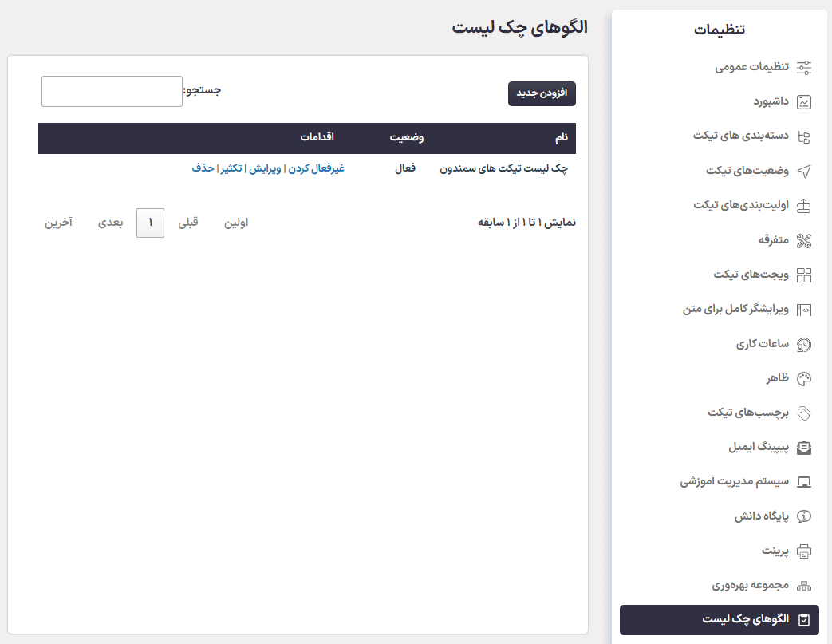Click the افزودن جدید button
This screenshot has width=832, height=644.
pos(542,93)
